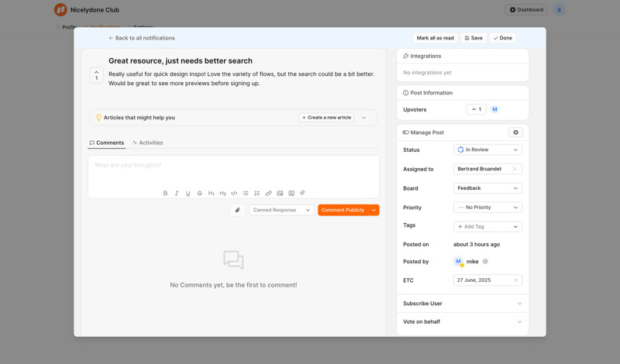Upvote the post using the arrow counter

96,75
